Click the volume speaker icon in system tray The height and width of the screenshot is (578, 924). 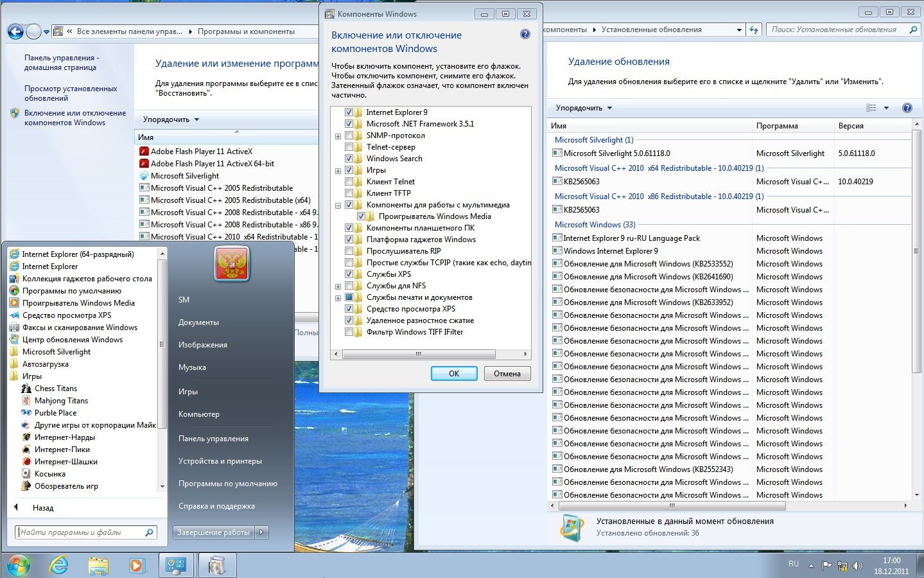click(858, 566)
